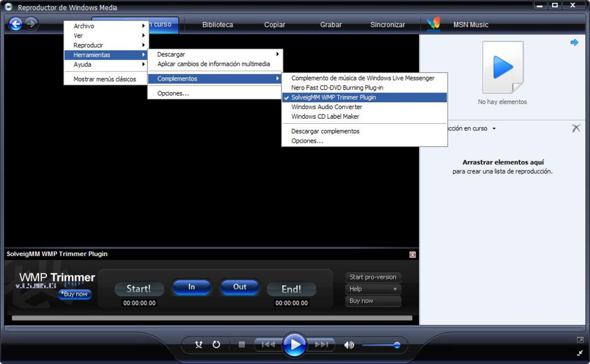
Task: Close the SolveigMM WMP Trimmer Plugin panel
Action: (x=412, y=255)
